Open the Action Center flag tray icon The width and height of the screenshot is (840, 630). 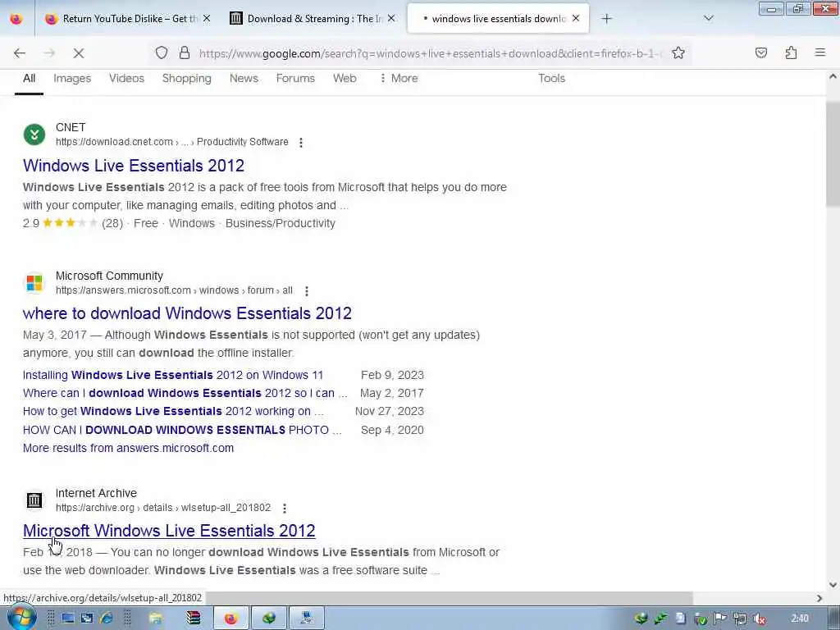pos(720,619)
